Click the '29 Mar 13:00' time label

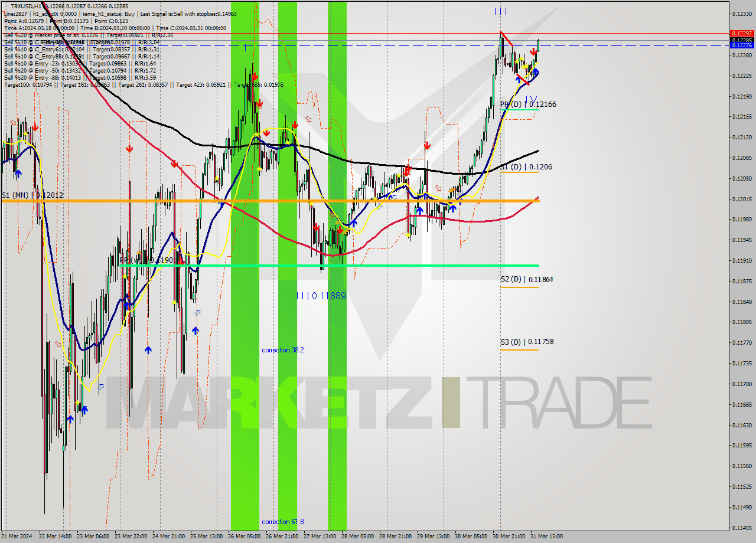point(433,537)
